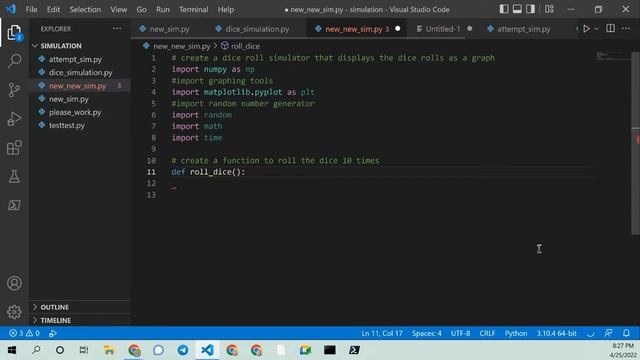Image resolution: width=640 pixels, height=360 pixels.
Task: Open the View menu
Action: (118, 9)
